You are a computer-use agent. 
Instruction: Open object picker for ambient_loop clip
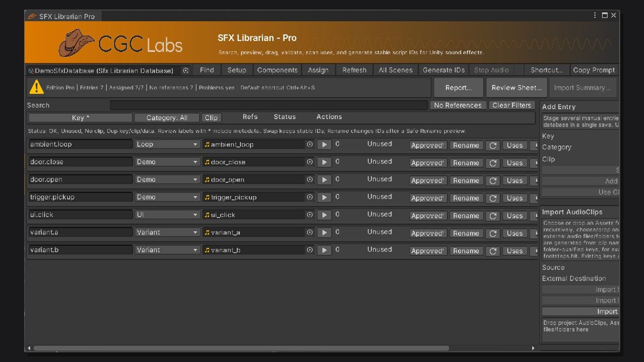coord(310,144)
